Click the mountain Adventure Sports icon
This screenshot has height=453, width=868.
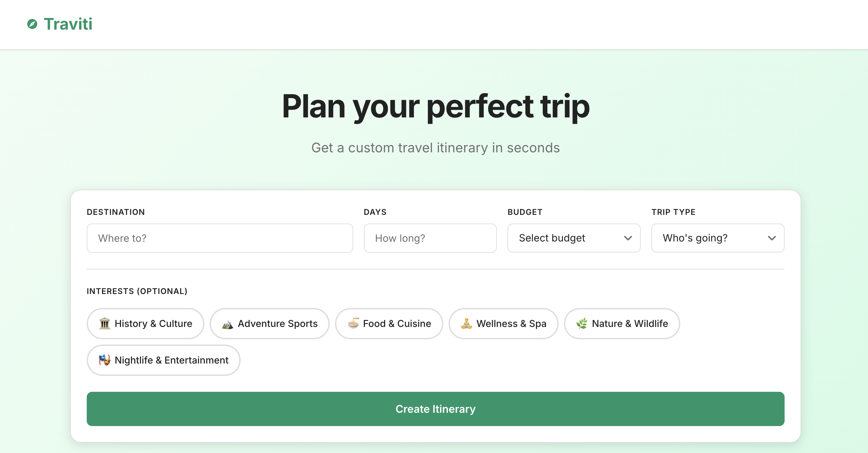[227, 324]
